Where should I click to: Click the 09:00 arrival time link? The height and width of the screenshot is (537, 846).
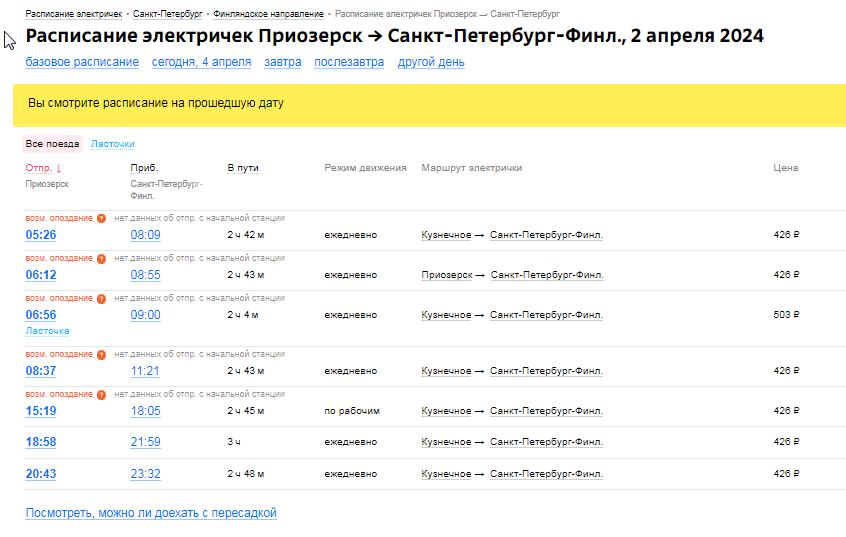[145, 315]
